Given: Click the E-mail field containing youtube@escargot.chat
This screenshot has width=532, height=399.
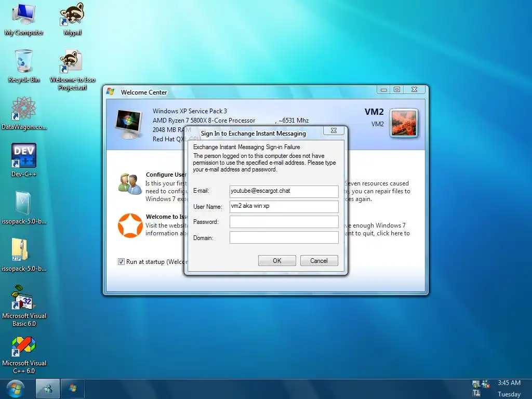Looking at the screenshot, I should coord(284,191).
